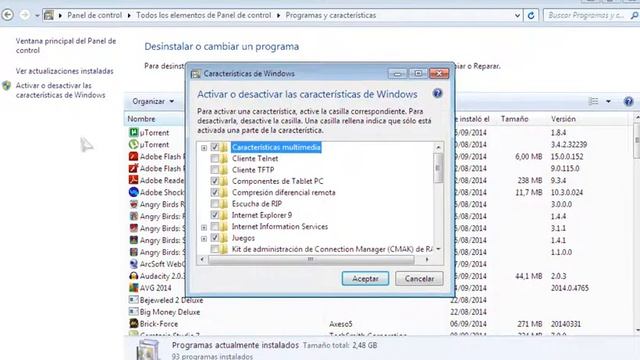Click the first µTorrent green icon
The height and width of the screenshot is (360, 640).
click(x=133, y=132)
